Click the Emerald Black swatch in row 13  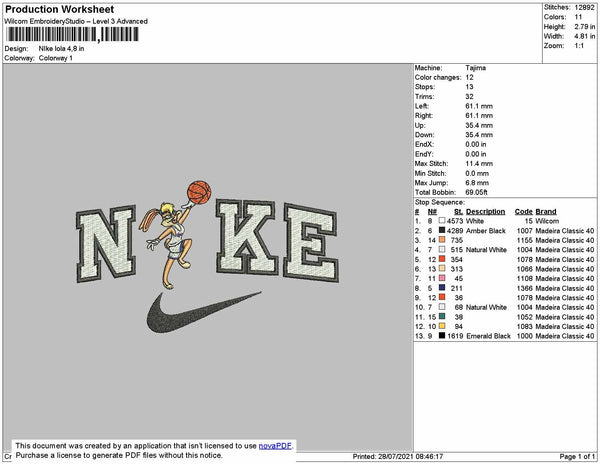[442, 336]
